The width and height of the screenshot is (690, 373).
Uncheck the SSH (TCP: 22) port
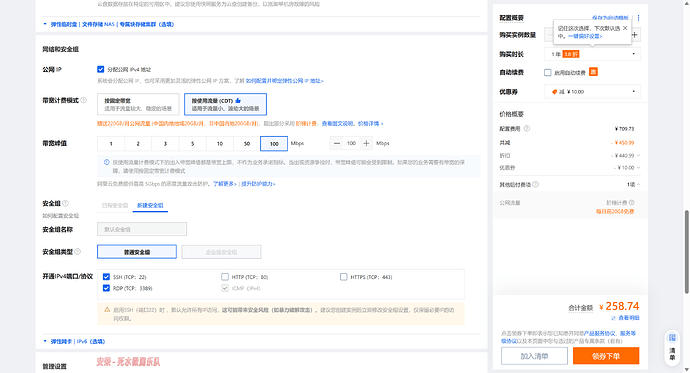[x=106, y=277]
